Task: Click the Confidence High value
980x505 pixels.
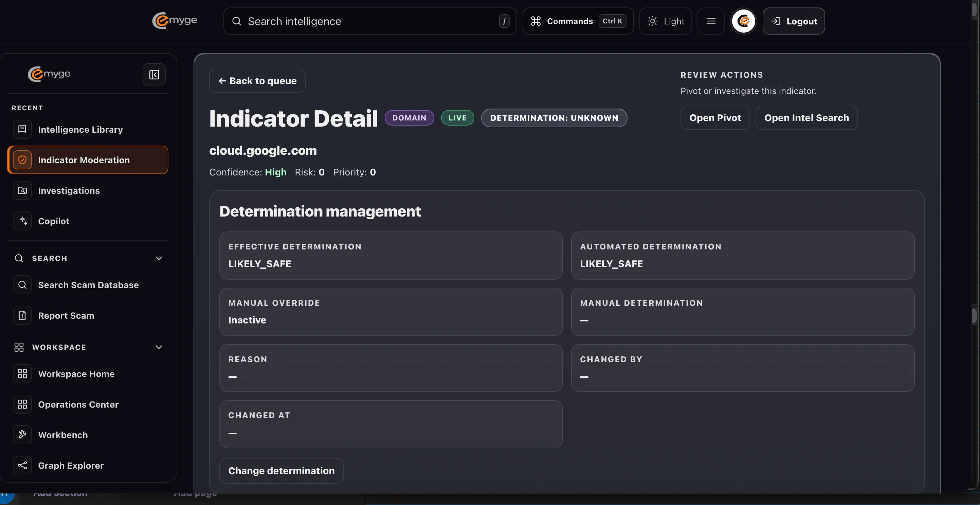Action: click(275, 172)
